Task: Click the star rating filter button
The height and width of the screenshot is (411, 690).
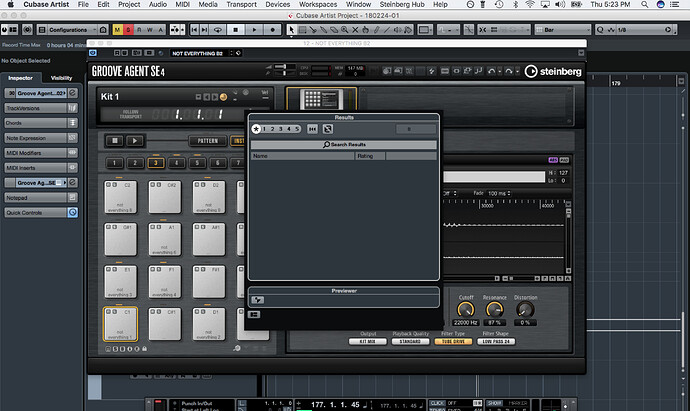Action: click(x=256, y=129)
